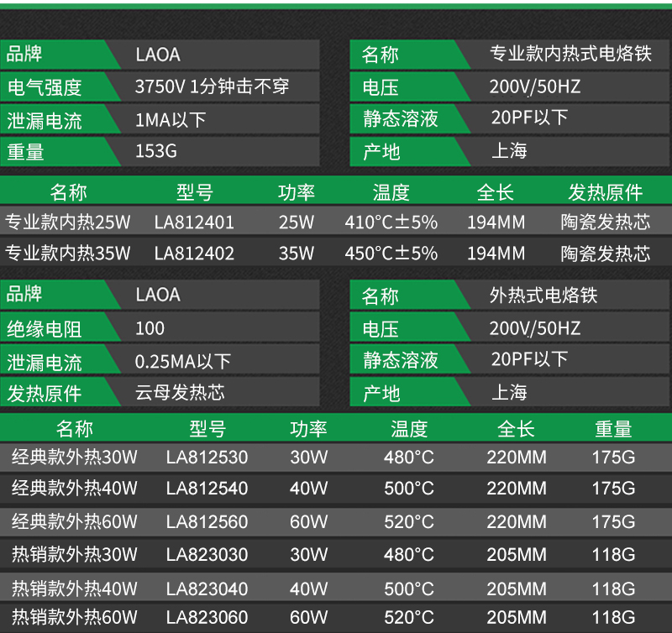The height and width of the screenshot is (633, 672).
Task: Select model number LA823060
Action: [207, 619]
